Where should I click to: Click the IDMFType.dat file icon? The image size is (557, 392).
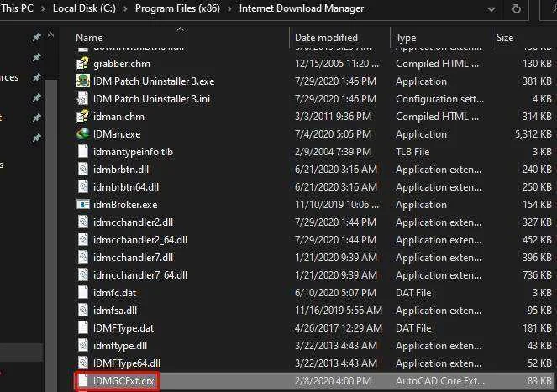(x=83, y=327)
